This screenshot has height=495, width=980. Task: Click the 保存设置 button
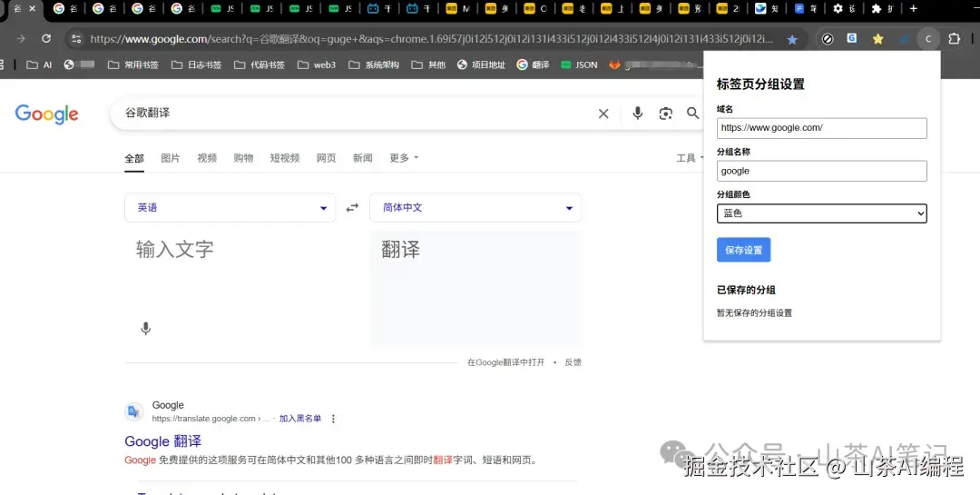(743, 250)
